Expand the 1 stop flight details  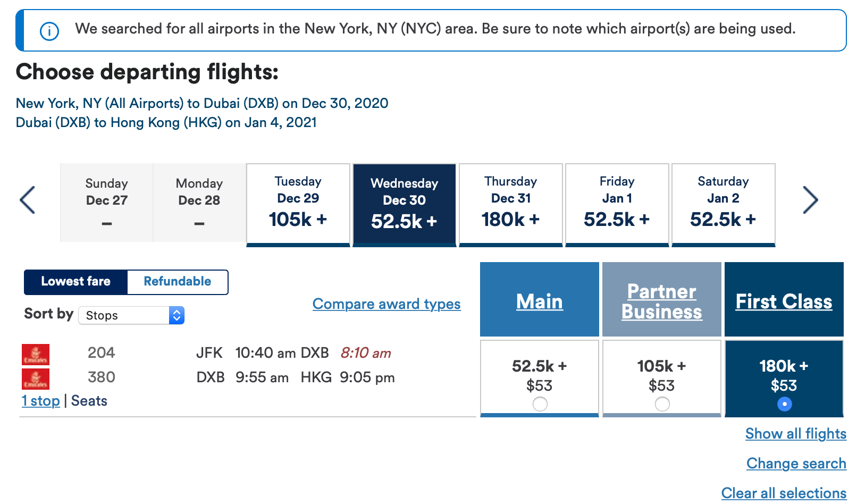click(x=40, y=400)
